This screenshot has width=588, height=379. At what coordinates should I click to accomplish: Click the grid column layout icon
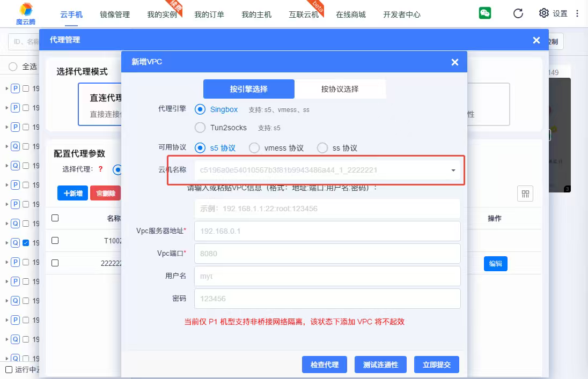[525, 194]
